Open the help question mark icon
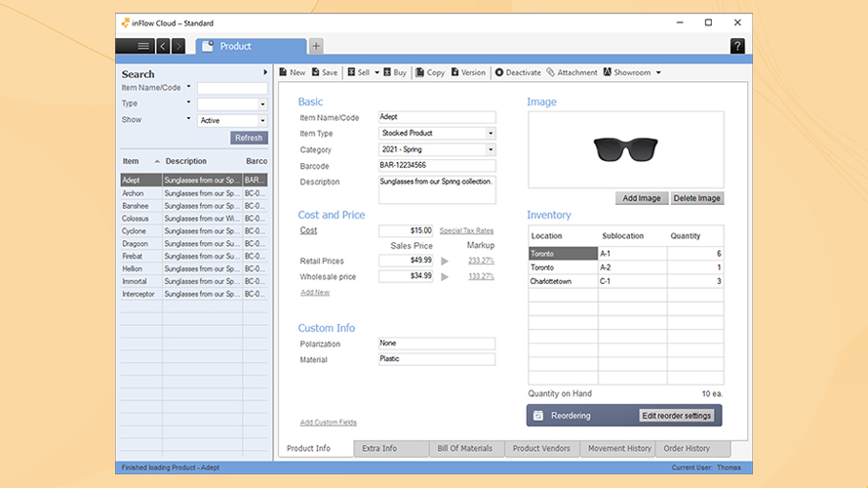This screenshot has width=868, height=488. point(737,46)
